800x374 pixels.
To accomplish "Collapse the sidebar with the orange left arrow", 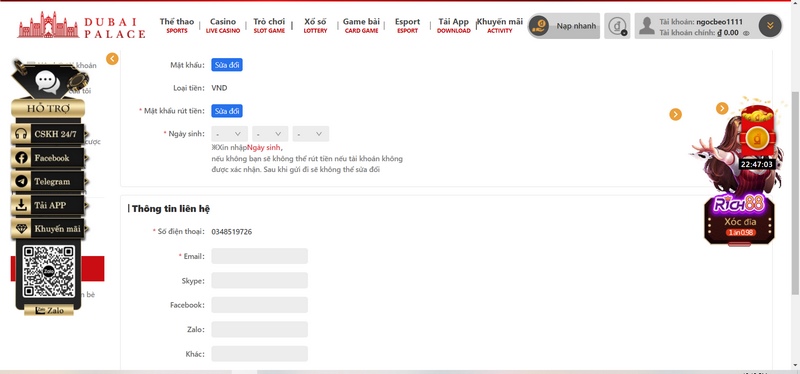I will (112, 59).
